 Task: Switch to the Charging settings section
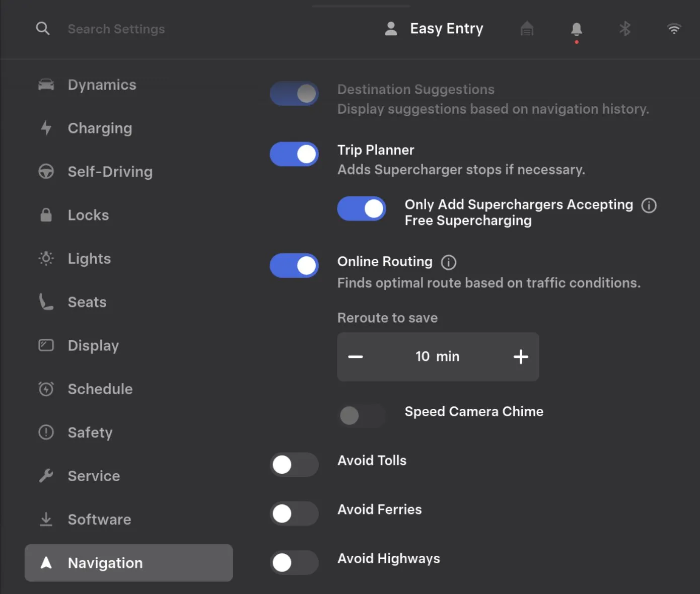tap(100, 128)
